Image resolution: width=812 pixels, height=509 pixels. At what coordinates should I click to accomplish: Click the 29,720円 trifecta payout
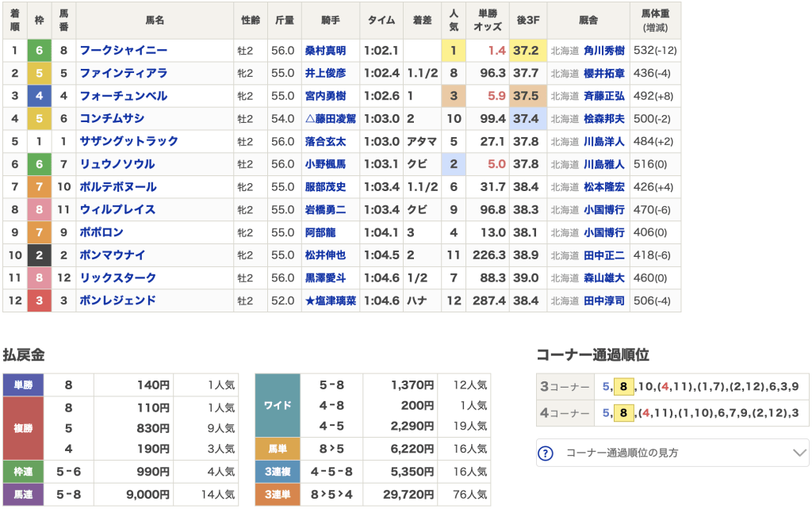(x=408, y=495)
